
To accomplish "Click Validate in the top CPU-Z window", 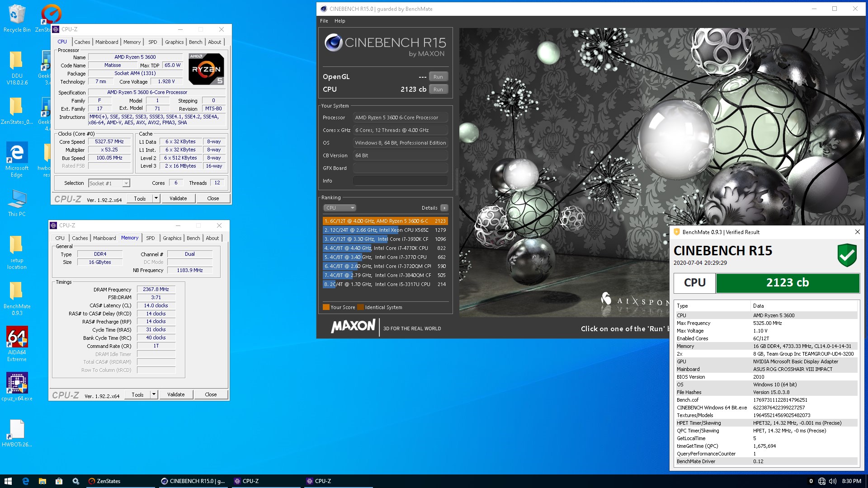I will [178, 198].
